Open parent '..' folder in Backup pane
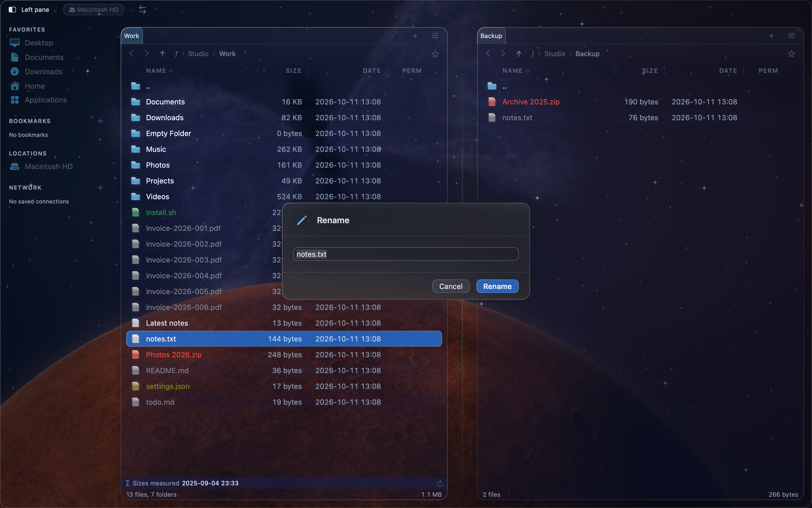The width and height of the screenshot is (812, 508). pyautogui.click(x=640, y=86)
